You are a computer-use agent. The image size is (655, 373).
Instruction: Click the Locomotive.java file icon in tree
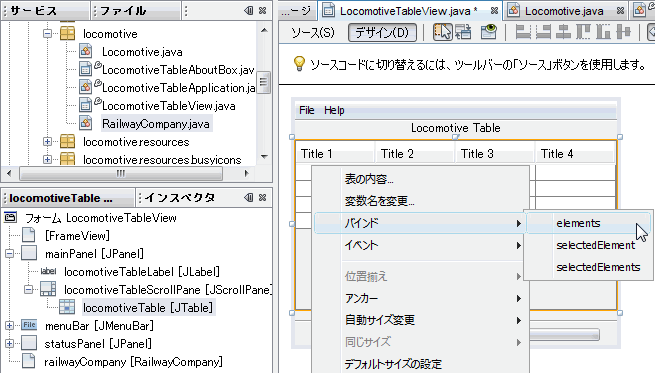pos(85,51)
